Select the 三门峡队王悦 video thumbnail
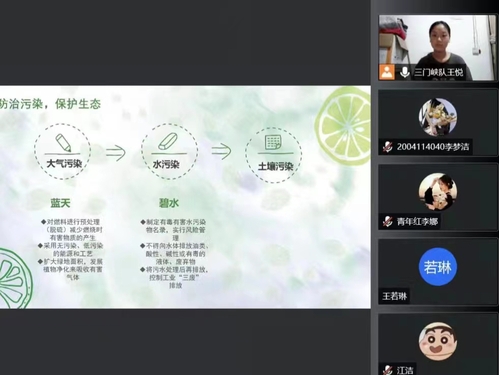499x375 pixels. [437, 47]
